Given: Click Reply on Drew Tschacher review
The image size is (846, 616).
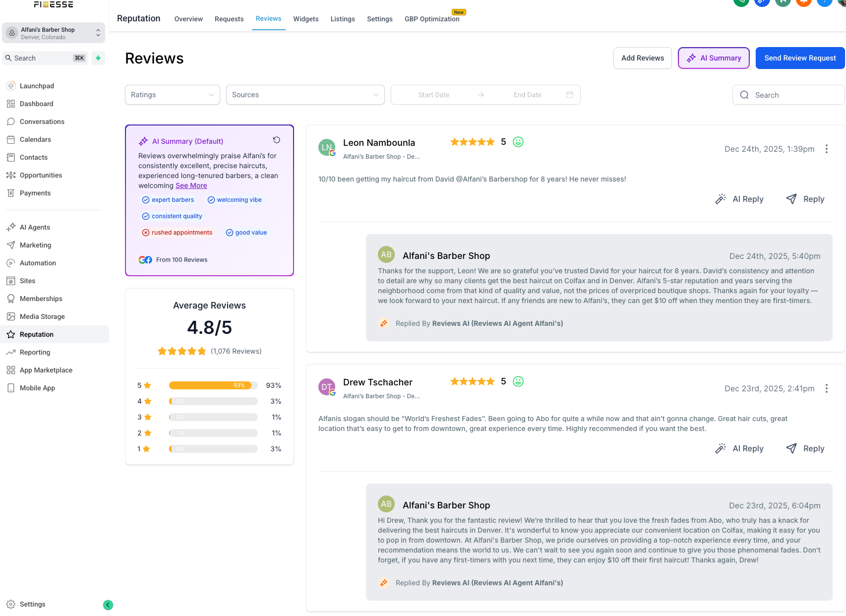Looking at the screenshot, I should (805, 448).
